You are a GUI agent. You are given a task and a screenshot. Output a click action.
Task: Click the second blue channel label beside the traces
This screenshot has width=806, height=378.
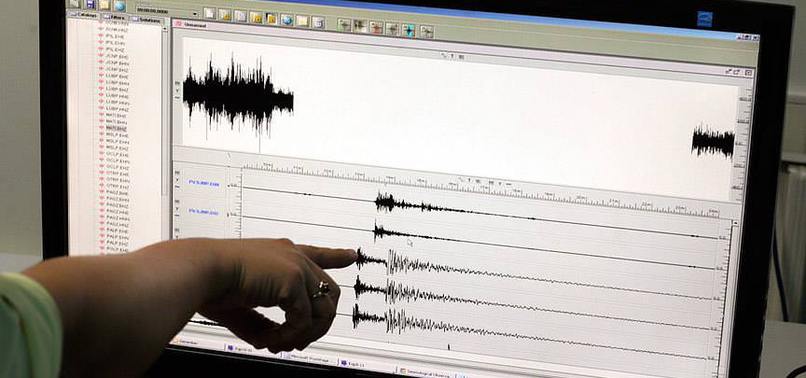click(x=204, y=211)
